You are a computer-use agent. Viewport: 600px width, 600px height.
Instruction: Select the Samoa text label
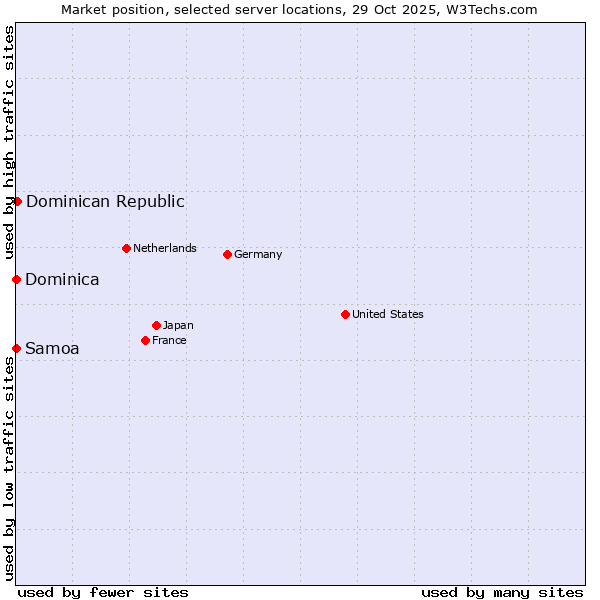click(x=52, y=349)
